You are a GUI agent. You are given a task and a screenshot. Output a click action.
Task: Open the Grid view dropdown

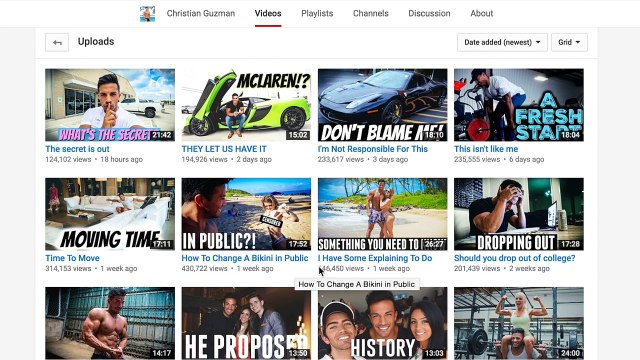569,42
